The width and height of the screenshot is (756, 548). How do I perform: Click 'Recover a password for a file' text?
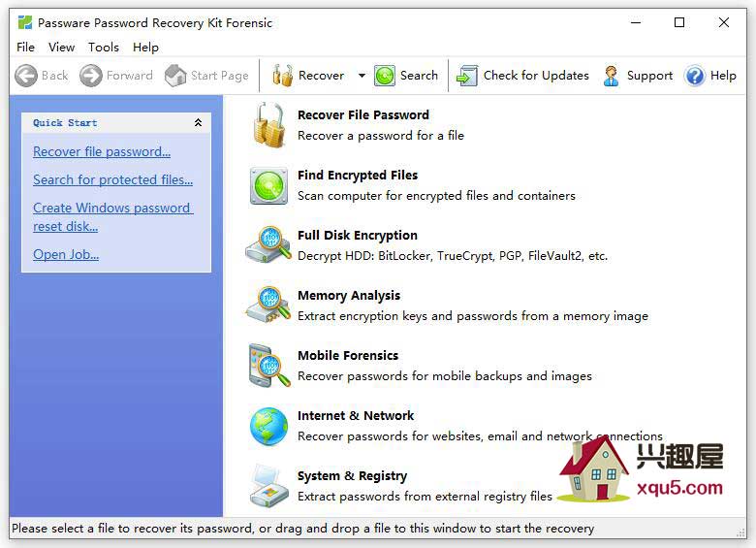[x=380, y=136]
